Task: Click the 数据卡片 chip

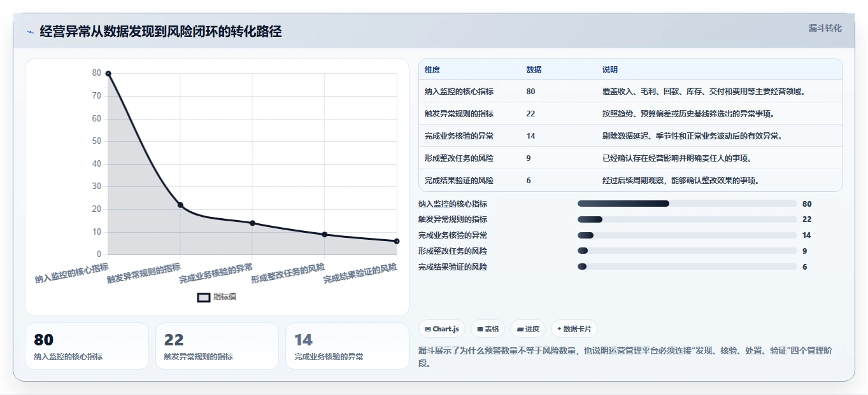Action: [x=574, y=329]
